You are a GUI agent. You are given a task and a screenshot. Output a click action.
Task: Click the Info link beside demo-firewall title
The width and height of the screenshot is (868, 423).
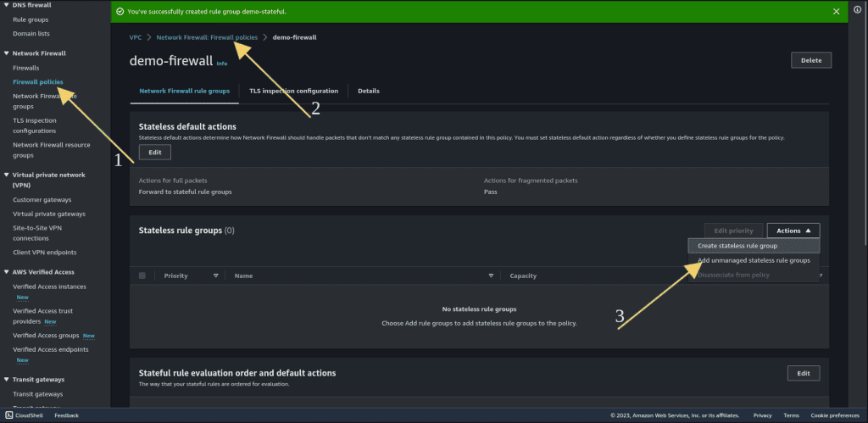point(221,64)
